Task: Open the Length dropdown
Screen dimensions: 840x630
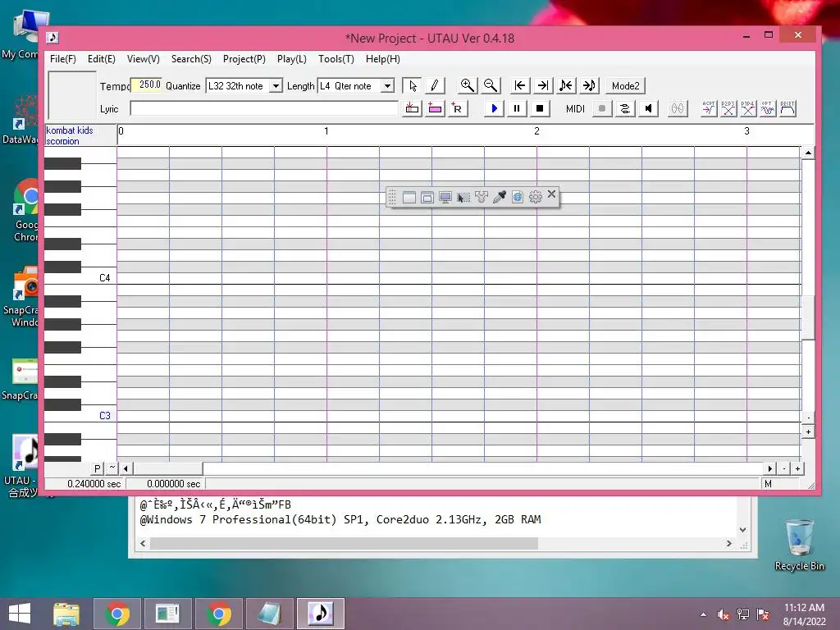Action: [387, 85]
